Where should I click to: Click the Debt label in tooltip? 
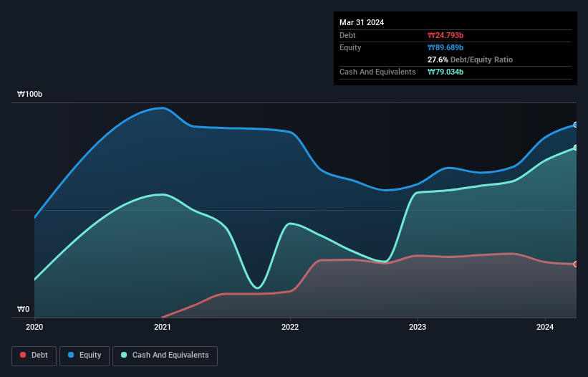tap(347, 35)
